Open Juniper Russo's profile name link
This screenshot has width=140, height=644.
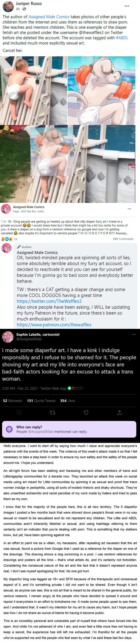point(29,3)
